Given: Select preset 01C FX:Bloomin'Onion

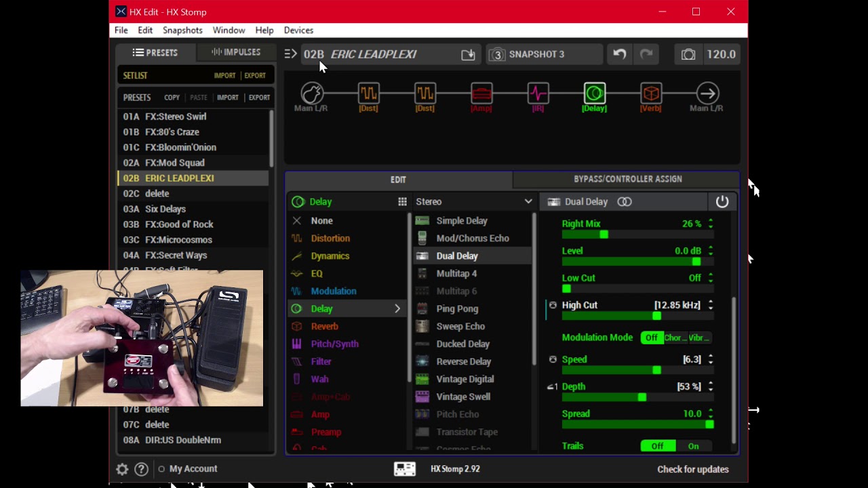Looking at the screenshot, I should pyautogui.click(x=193, y=148).
